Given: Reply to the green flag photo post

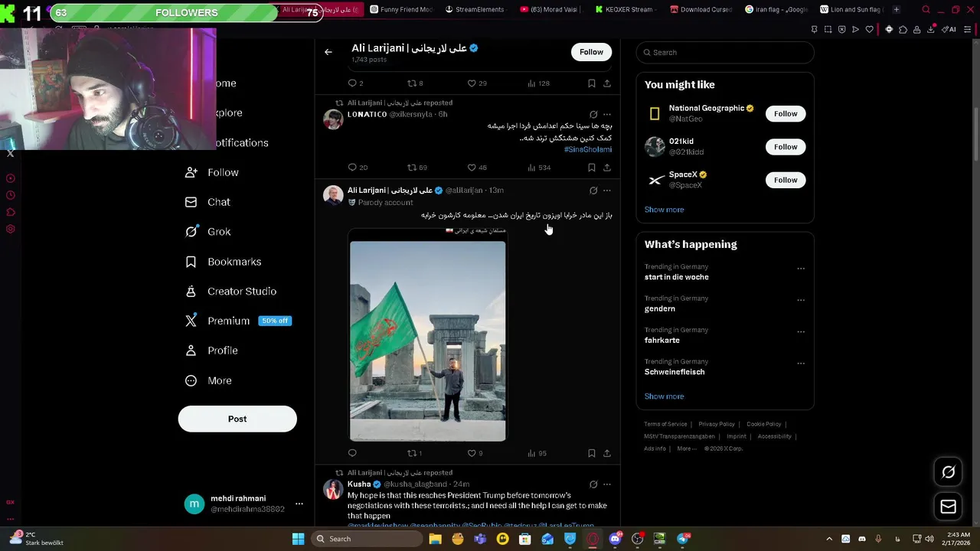Looking at the screenshot, I should 352,453.
